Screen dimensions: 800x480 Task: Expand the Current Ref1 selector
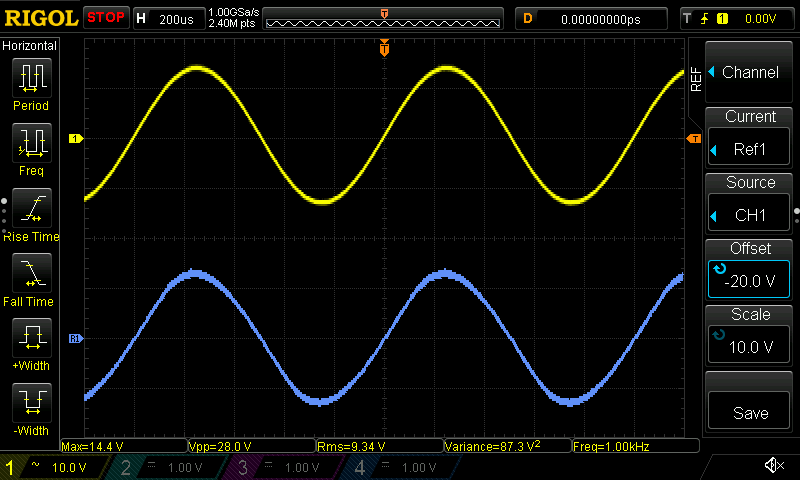coord(749,138)
